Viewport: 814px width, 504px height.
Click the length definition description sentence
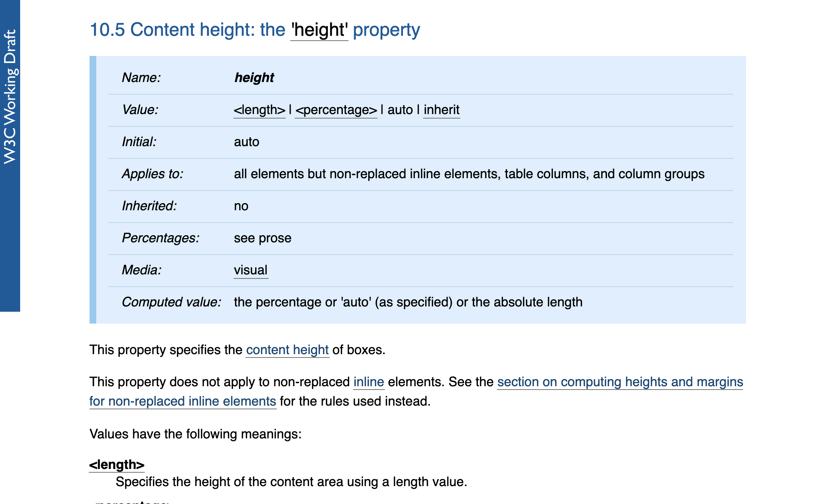click(x=291, y=482)
